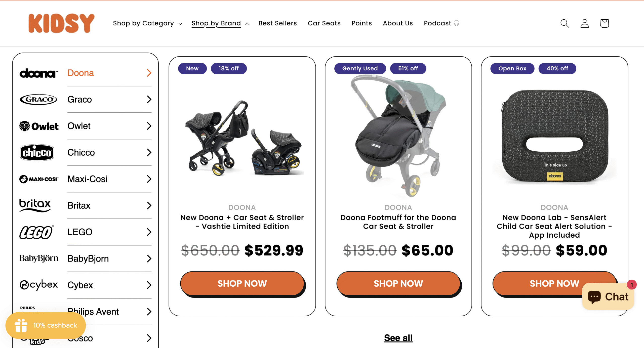Shop now for Doona Footmuff
The width and height of the screenshot is (644, 348).
point(398,284)
